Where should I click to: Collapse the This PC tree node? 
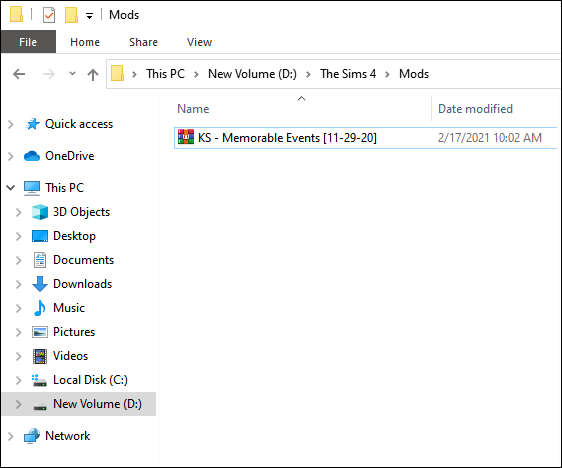[x=11, y=187]
